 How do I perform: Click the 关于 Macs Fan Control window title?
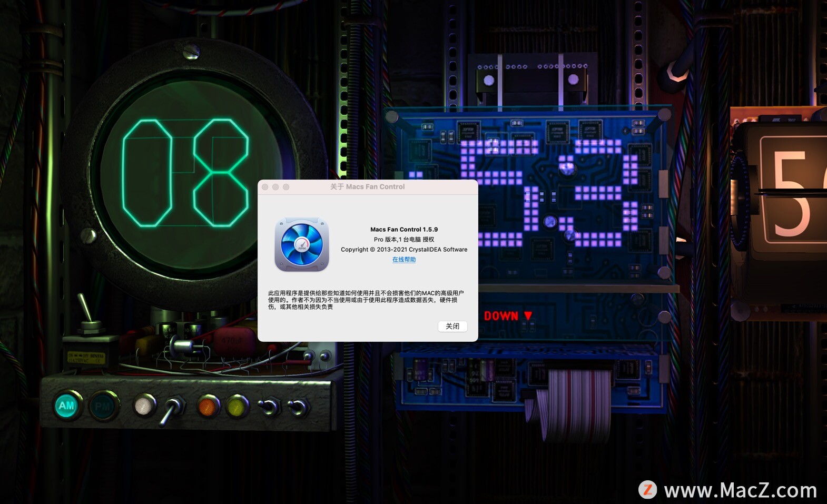point(368,187)
